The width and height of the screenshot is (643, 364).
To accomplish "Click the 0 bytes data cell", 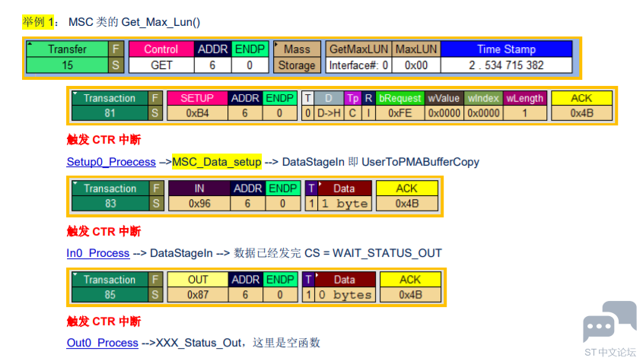I will click(345, 295).
